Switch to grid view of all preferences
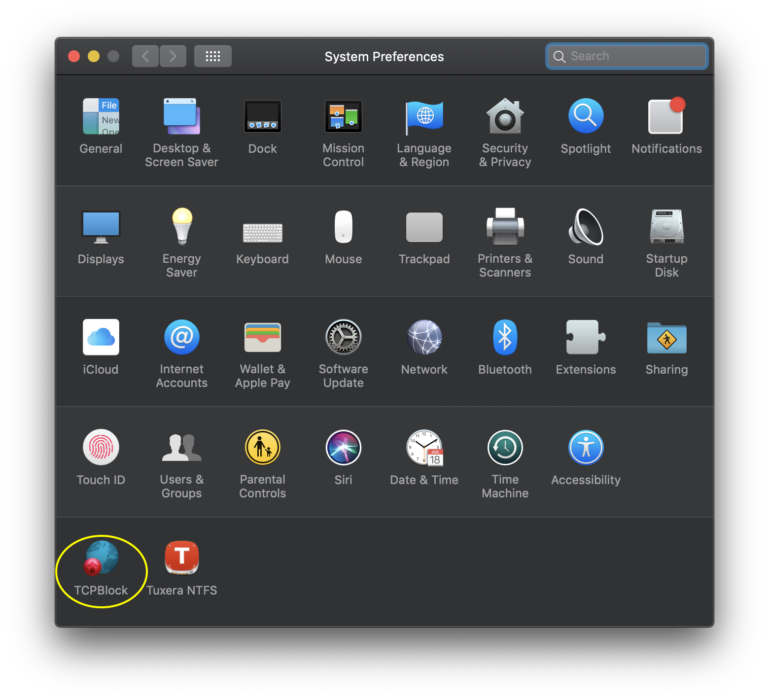The height and width of the screenshot is (700, 769). pos(212,56)
